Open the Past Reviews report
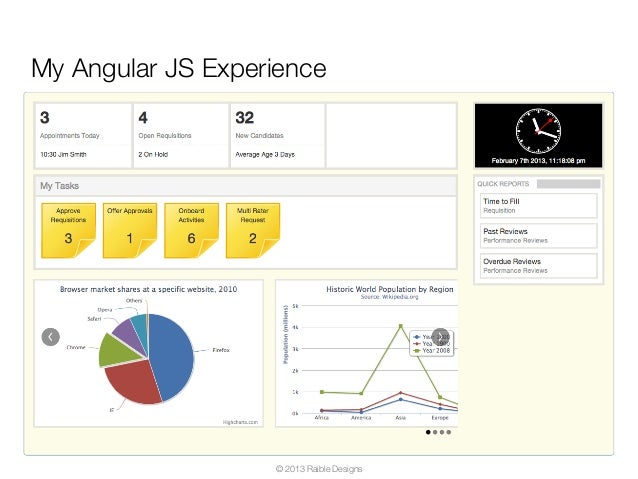The width and height of the screenshot is (638, 479). coord(538,236)
